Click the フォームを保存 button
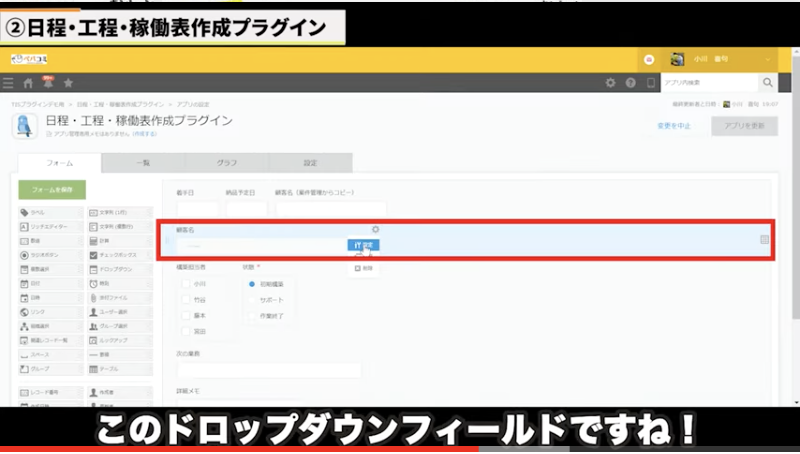This screenshot has width=800, height=454. coord(52,190)
